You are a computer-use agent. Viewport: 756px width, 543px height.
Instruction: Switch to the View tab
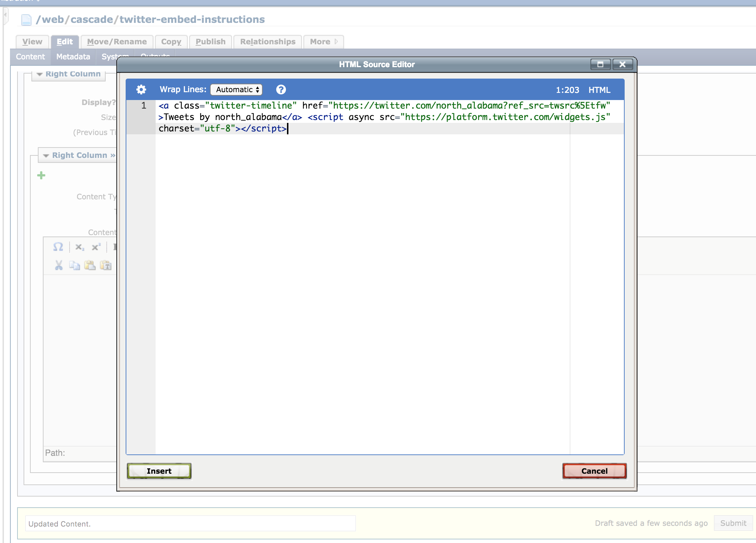32,41
